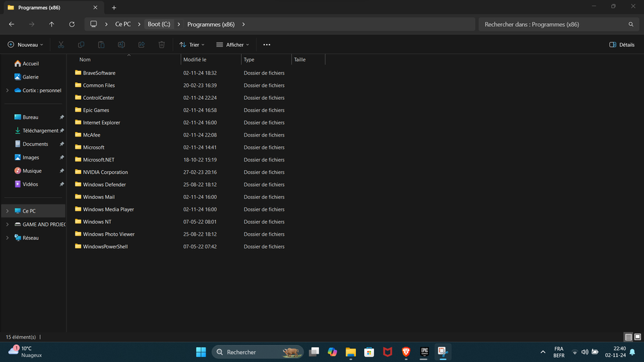The height and width of the screenshot is (362, 644).
Task: Navigate to Boot (C:) in the breadcrumb
Action: 159,24
